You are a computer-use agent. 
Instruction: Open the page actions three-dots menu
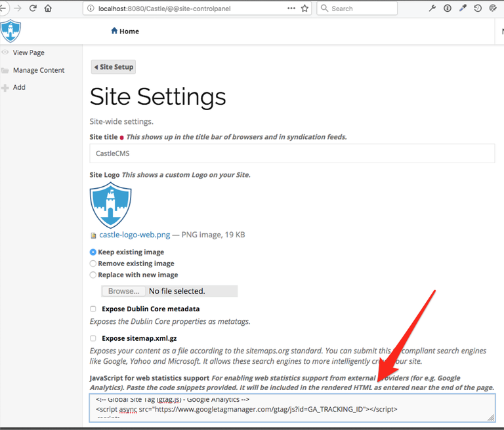[291, 9]
